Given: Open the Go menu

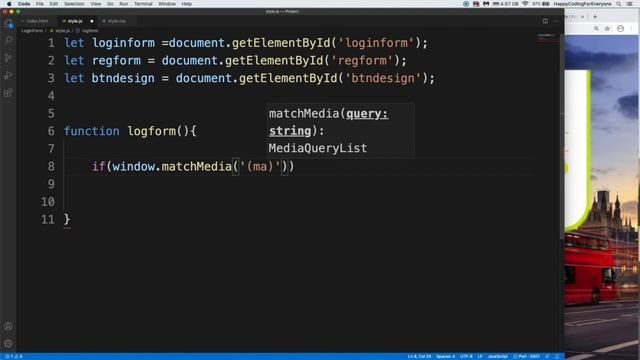Looking at the screenshot, I should point(110,4).
